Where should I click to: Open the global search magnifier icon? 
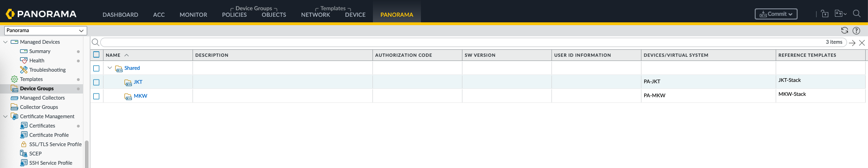[856, 13]
